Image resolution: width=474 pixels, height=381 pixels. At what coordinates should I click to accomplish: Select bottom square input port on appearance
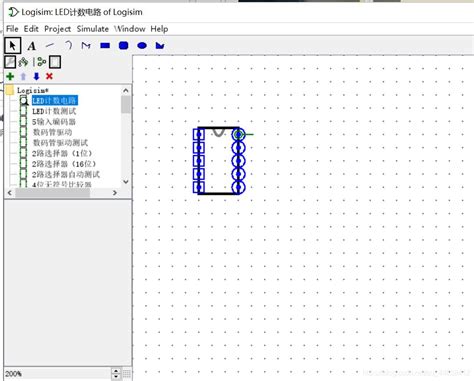(x=199, y=187)
